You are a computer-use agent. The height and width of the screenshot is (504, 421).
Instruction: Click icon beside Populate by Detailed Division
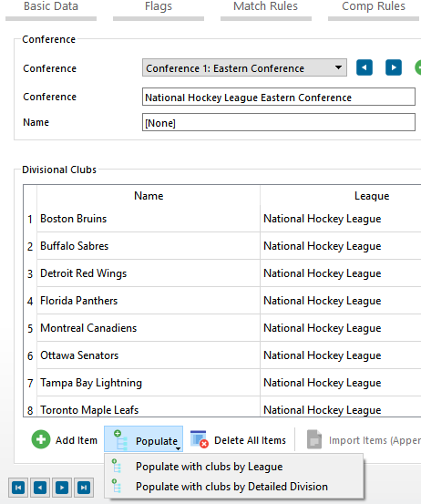(117, 486)
